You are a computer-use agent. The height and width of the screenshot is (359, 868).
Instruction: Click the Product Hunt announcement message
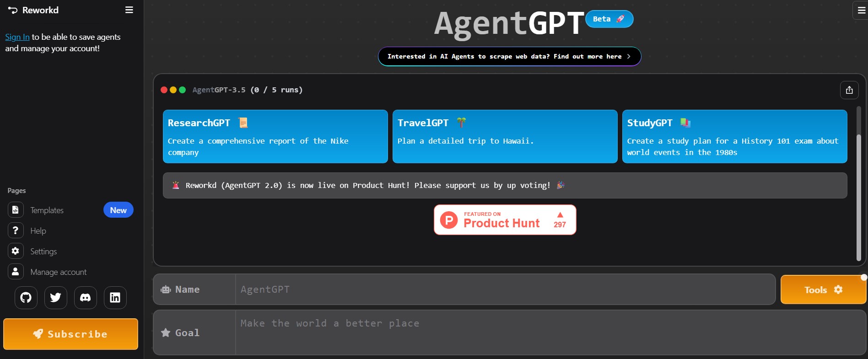(x=505, y=185)
